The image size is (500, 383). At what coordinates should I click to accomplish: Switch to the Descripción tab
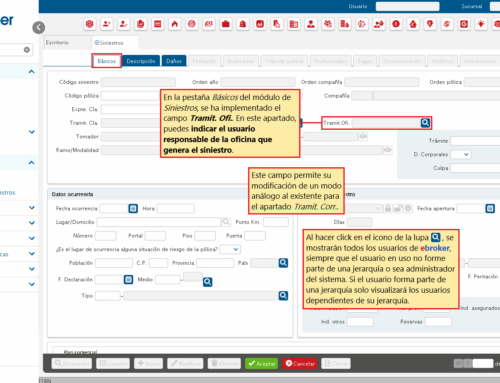coord(141,61)
